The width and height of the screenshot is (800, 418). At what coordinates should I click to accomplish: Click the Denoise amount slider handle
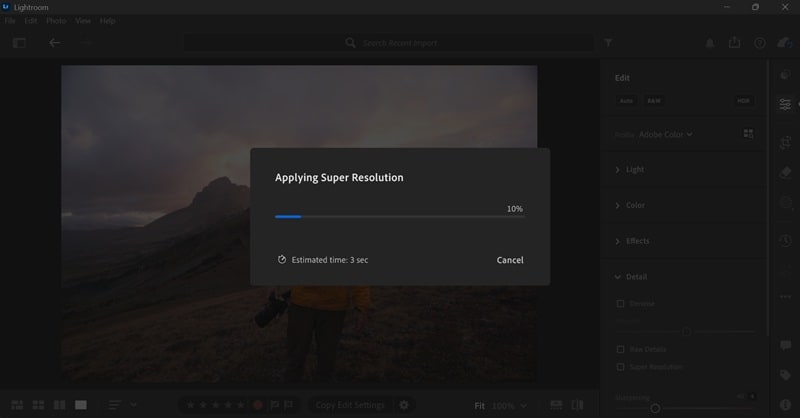pos(687,332)
